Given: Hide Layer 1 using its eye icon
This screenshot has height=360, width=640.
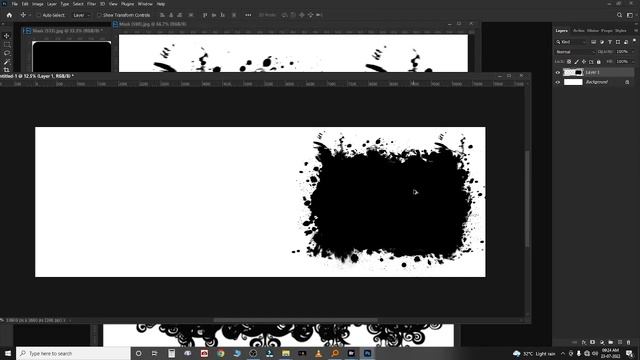Looking at the screenshot, I should point(558,73).
